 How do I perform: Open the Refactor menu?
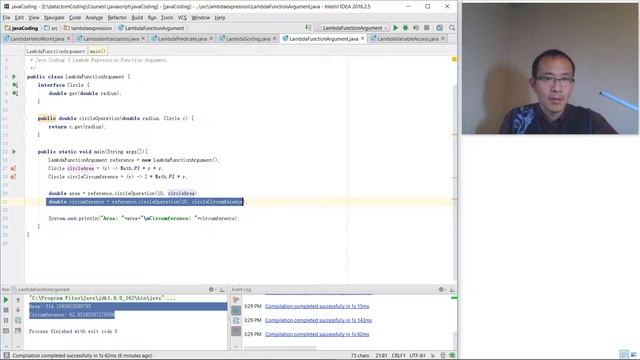pos(117,18)
